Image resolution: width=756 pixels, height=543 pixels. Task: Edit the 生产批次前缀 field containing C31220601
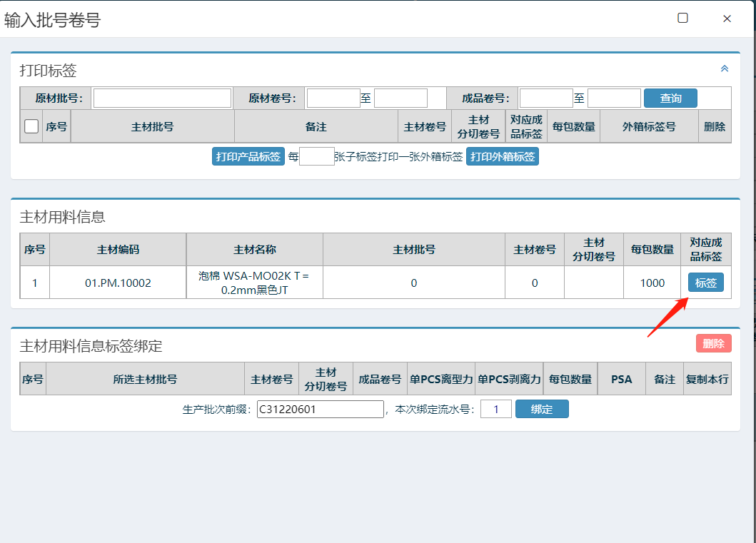tap(321, 410)
